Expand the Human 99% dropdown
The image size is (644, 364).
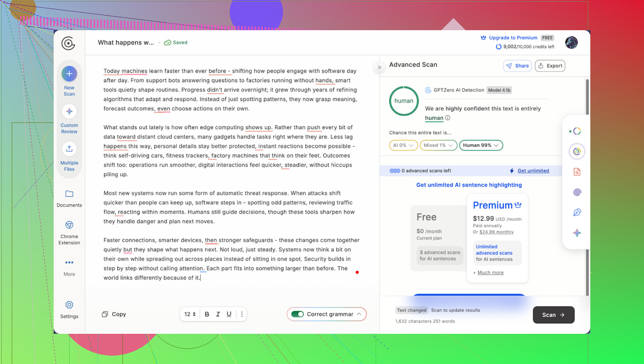pos(481,146)
